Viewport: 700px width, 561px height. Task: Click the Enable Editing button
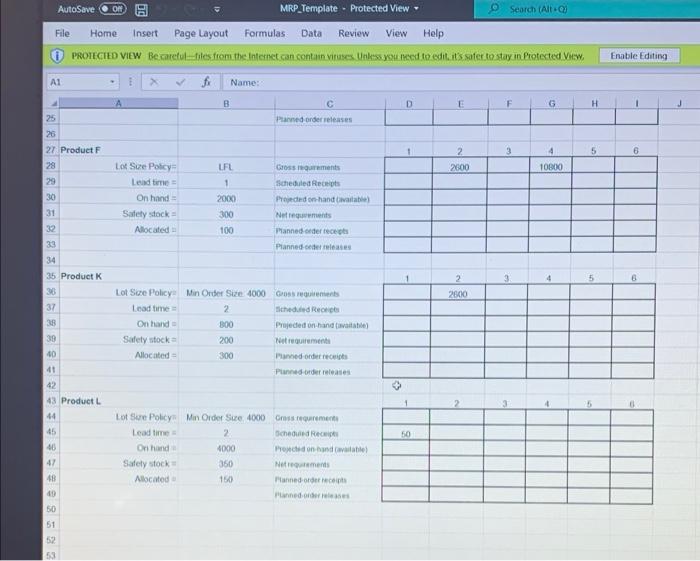point(639,56)
